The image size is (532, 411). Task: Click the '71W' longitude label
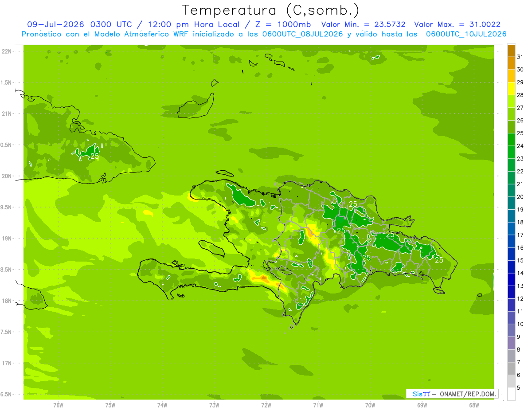tap(318, 405)
